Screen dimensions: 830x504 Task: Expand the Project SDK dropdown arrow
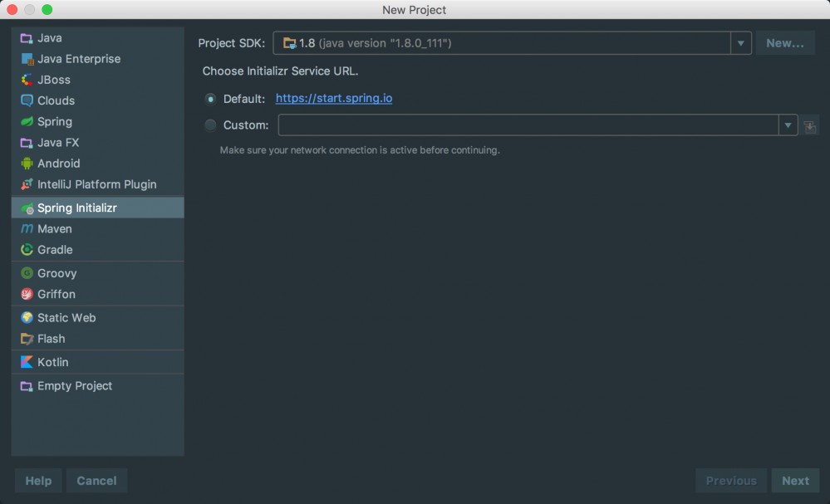[740, 43]
